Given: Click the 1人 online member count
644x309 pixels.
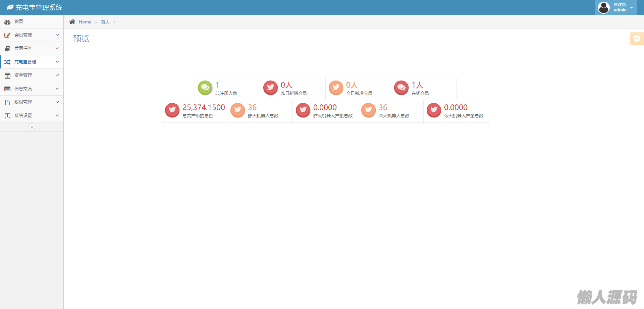Looking at the screenshot, I should (417, 85).
